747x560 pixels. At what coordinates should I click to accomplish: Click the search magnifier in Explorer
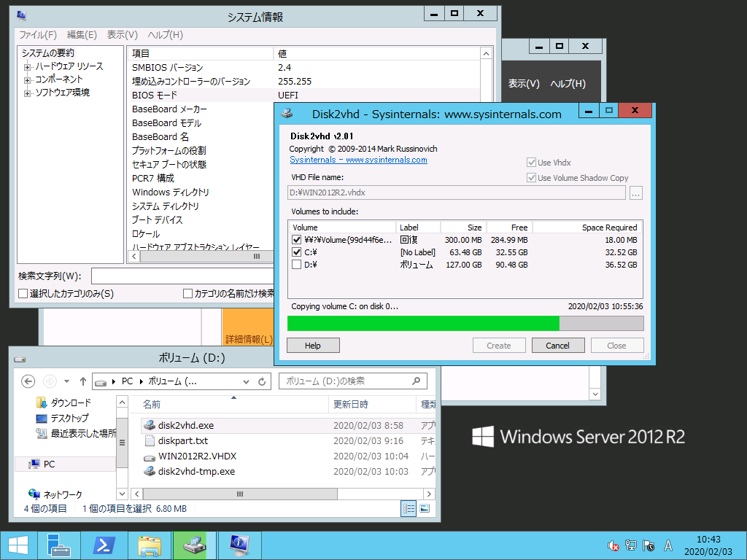click(417, 381)
